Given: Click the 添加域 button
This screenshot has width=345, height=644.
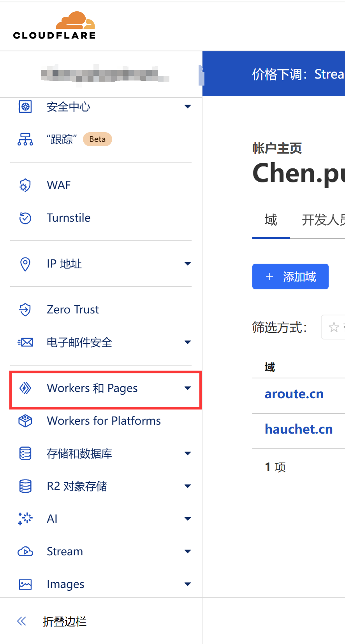Looking at the screenshot, I should pyautogui.click(x=290, y=276).
